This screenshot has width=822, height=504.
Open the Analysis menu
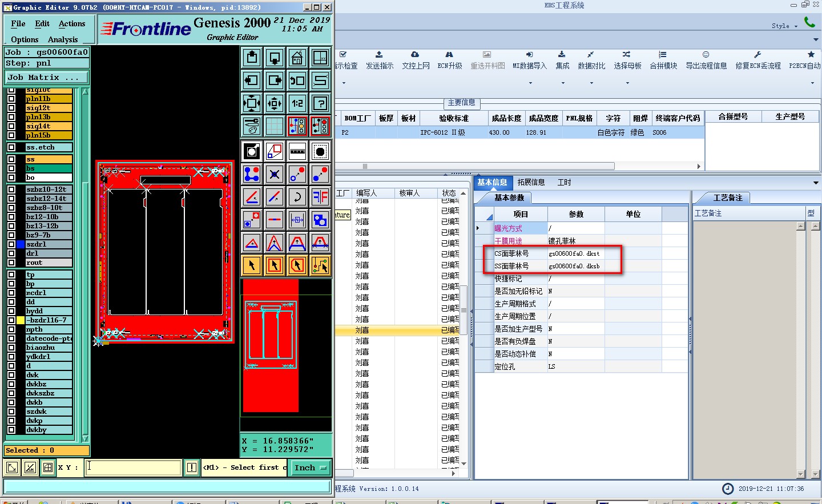click(x=63, y=39)
